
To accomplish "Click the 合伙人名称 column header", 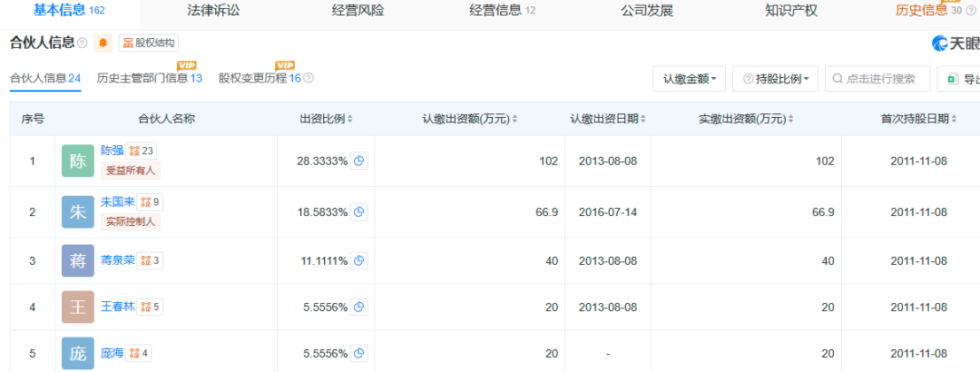I will pyautogui.click(x=166, y=119).
